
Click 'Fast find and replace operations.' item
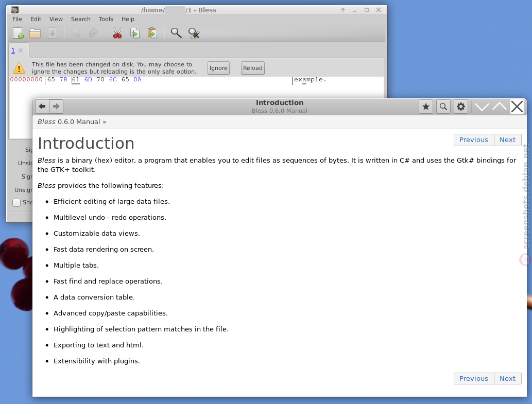(108, 282)
